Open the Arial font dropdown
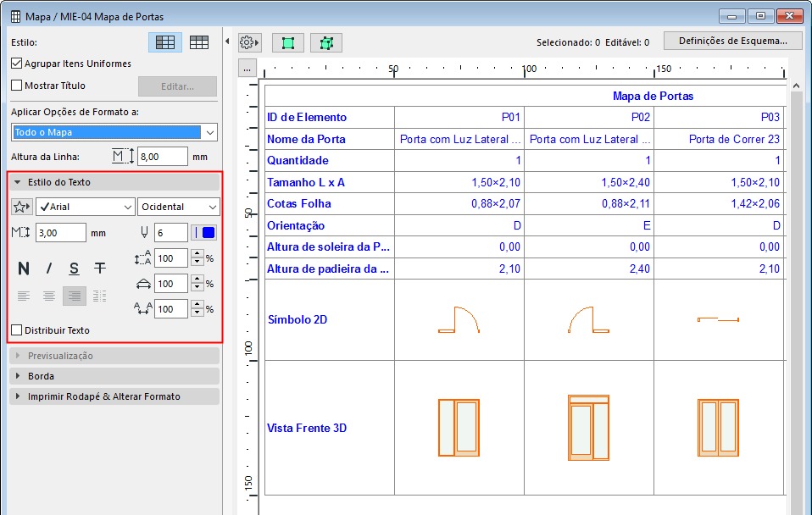812x515 pixels. coord(85,207)
